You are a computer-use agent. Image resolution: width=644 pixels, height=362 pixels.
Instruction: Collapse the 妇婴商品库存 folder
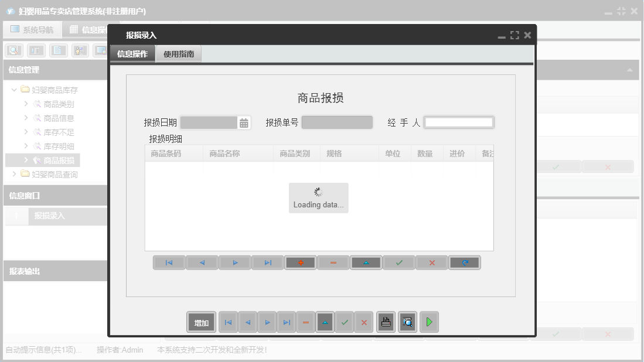click(13, 90)
